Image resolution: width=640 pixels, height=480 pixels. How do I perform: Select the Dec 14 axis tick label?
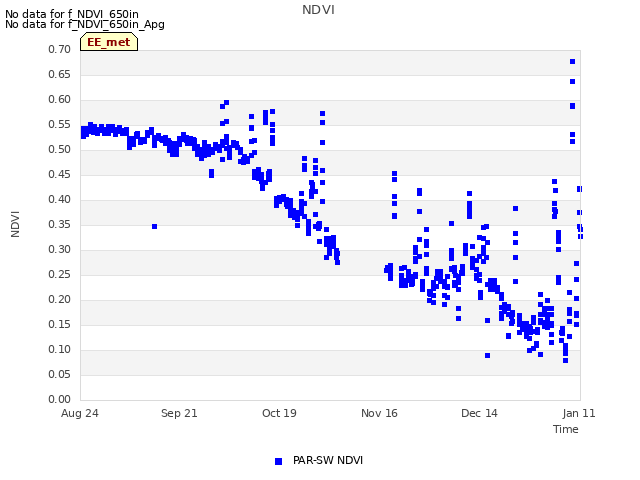coord(479,413)
